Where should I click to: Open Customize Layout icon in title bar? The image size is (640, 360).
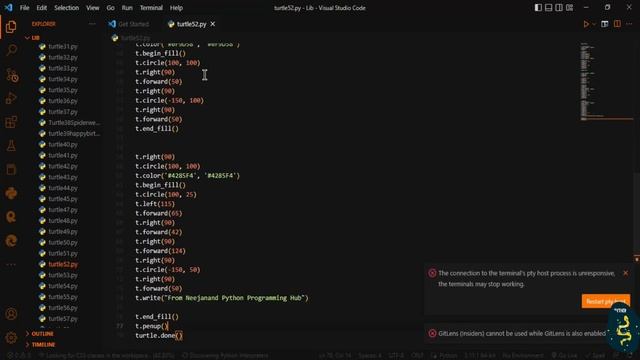(x=569, y=8)
